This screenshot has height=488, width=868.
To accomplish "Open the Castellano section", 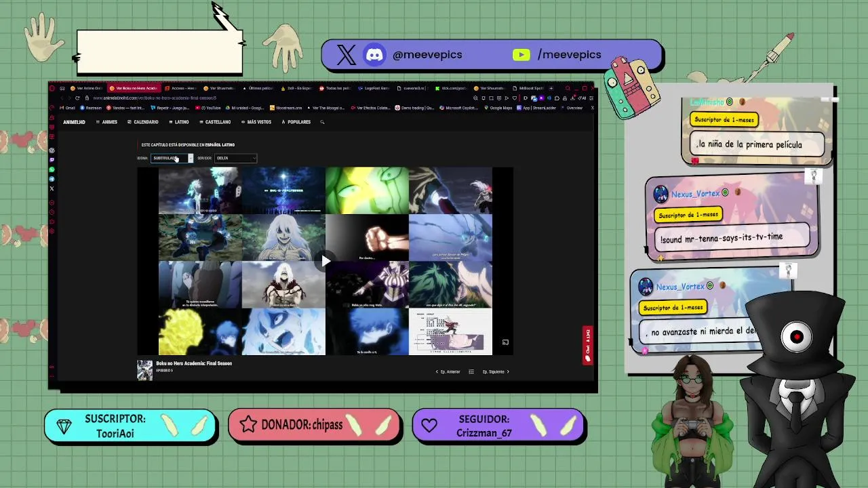I will 215,122.
